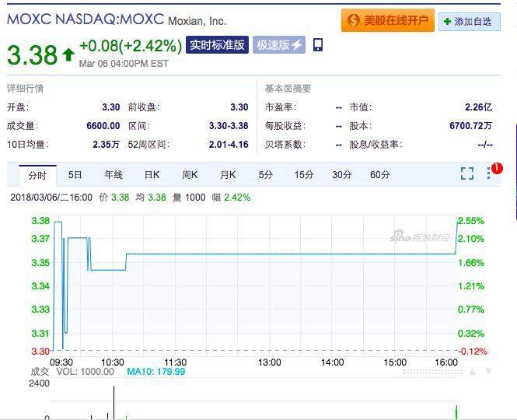Open the fullscreen chart icon
The width and height of the screenshot is (517, 420).
(467, 173)
